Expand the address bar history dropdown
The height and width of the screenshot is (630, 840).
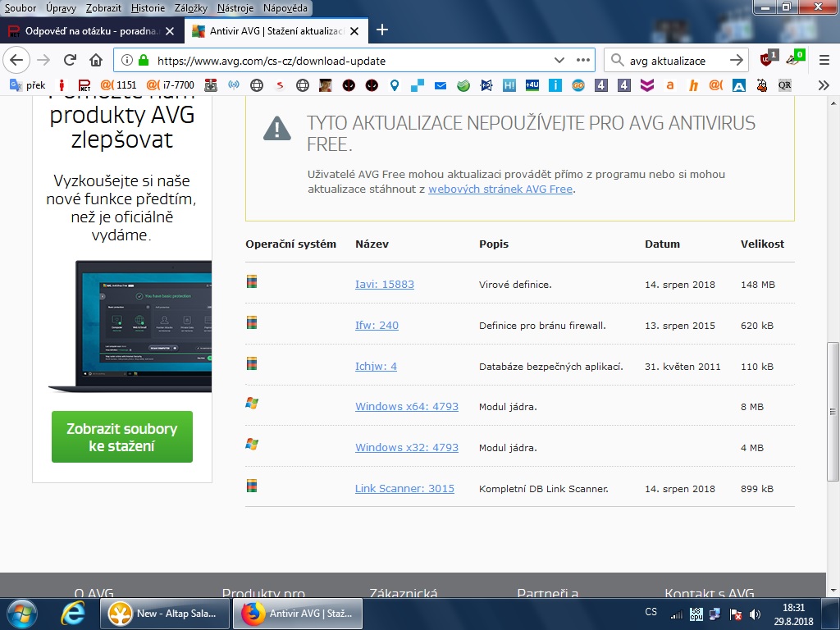[x=559, y=60]
